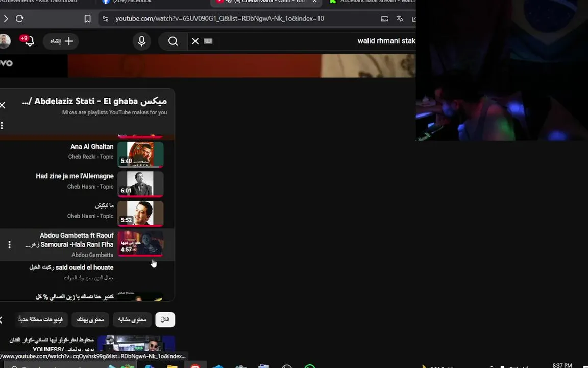Select the similar content (محتوى مشابه) chip
The width and height of the screenshot is (588, 368).
(x=132, y=320)
